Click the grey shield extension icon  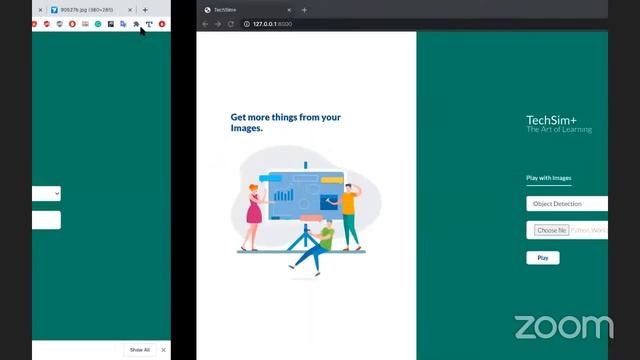[60, 24]
